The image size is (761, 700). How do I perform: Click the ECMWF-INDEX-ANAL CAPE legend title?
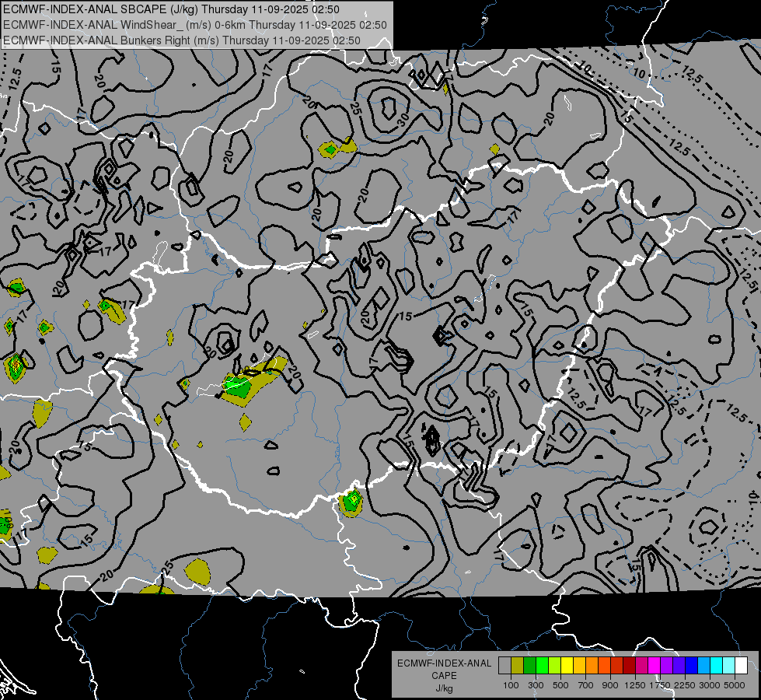point(444,670)
